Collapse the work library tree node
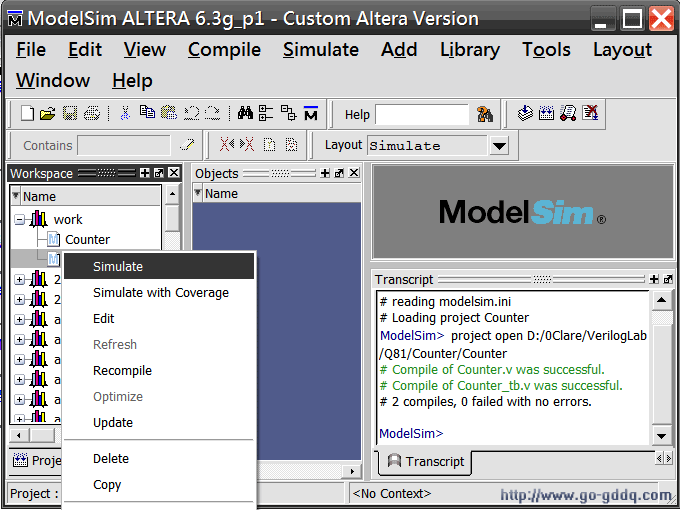This screenshot has width=680, height=510. click(19, 220)
